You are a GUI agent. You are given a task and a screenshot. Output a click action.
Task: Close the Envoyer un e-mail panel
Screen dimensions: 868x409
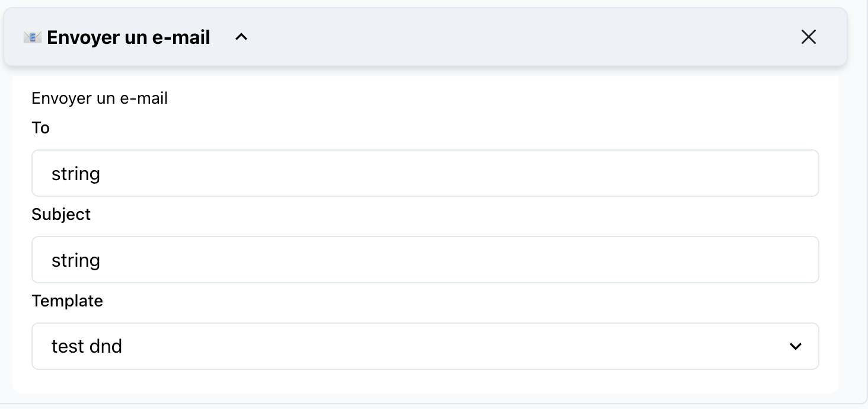point(808,37)
